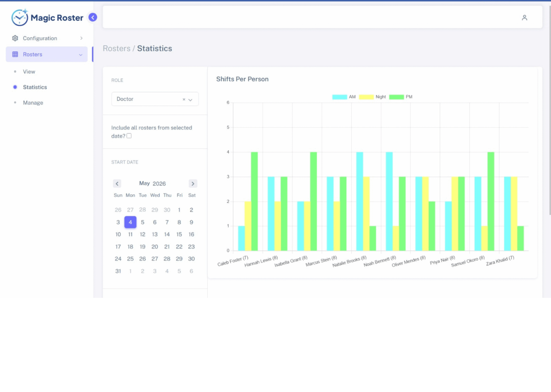Open the user profile icon

(x=524, y=18)
